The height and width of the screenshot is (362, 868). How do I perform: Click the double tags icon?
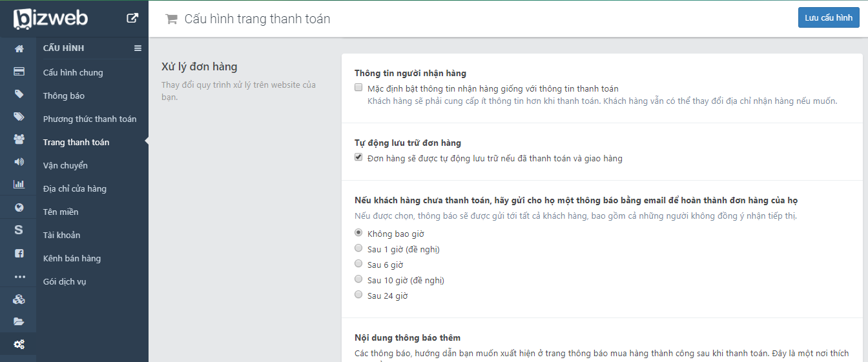[19, 117]
